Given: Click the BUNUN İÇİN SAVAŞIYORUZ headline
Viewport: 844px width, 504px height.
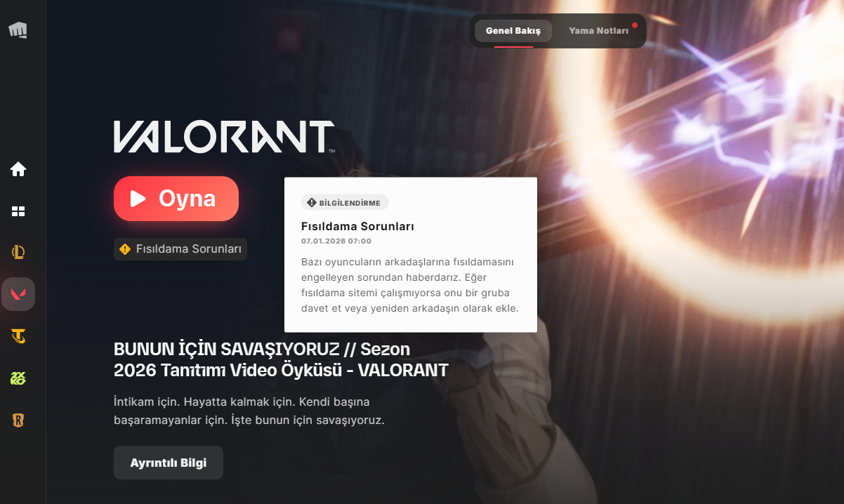Looking at the screenshot, I should point(281,359).
